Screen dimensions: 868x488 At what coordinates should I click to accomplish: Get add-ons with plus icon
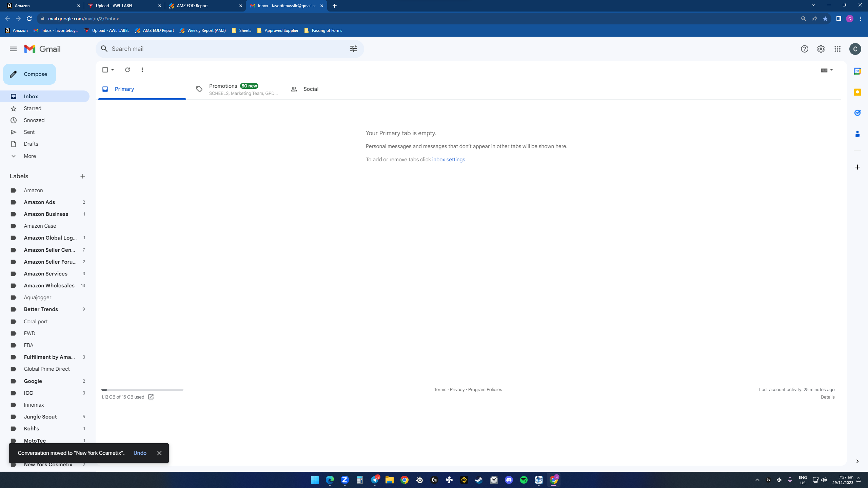[x=857, y=167]
